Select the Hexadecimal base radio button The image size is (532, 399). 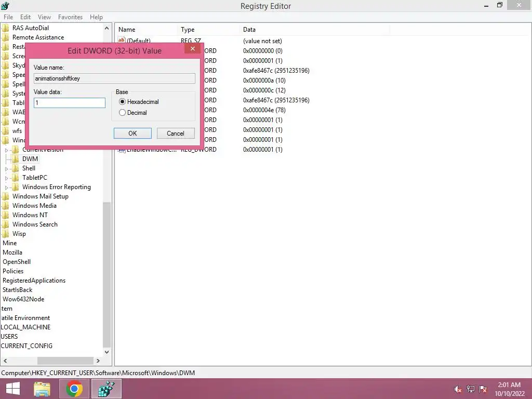click(x=122, y=102)
